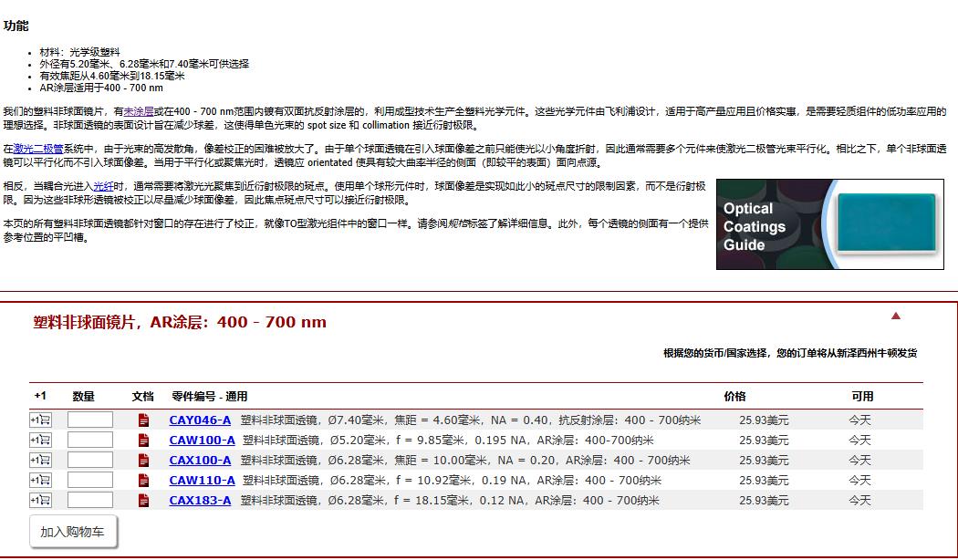Select quantity box in CAW110-A row
Image resolution: width=958 pixels, height=560 pixels.
(90, 480)
